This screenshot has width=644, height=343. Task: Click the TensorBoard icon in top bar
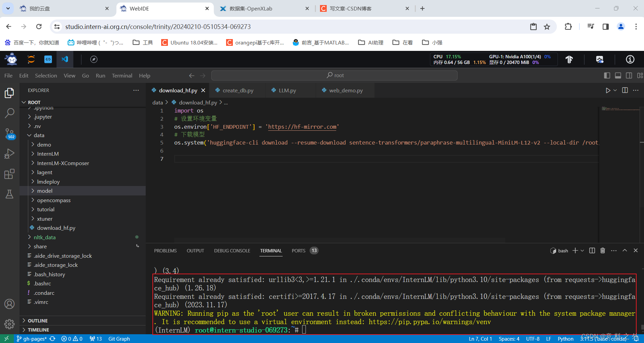coord(569,60)
